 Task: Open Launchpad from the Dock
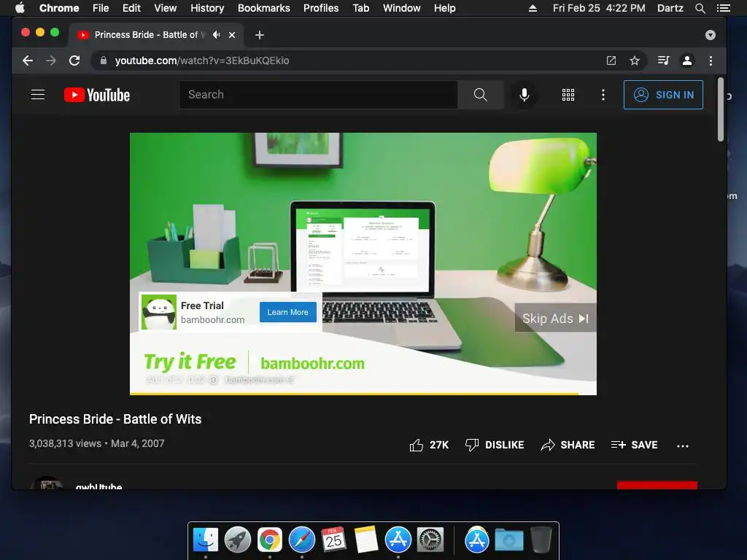[x=237, y=540]
